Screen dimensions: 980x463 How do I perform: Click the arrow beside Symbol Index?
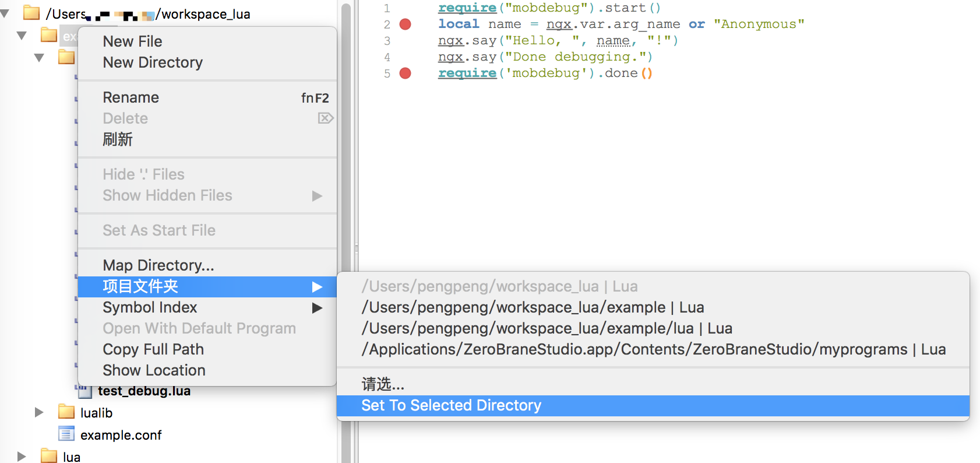point(317,307)
